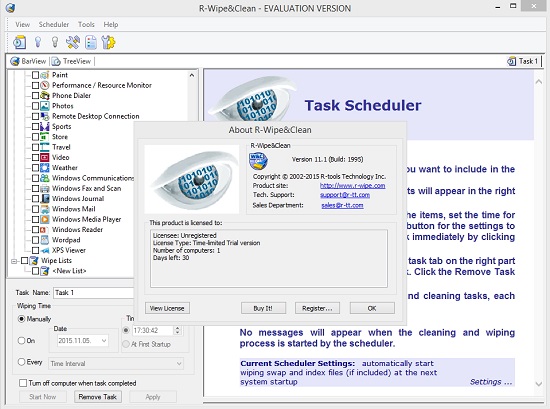Click the first light bulb toolbar icon

point(38,42)
